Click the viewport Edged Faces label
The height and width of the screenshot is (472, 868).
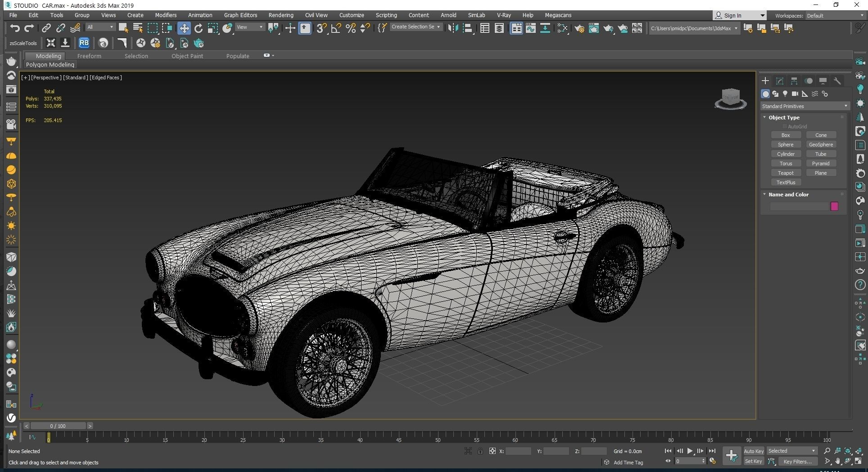(x=106, y=77)
